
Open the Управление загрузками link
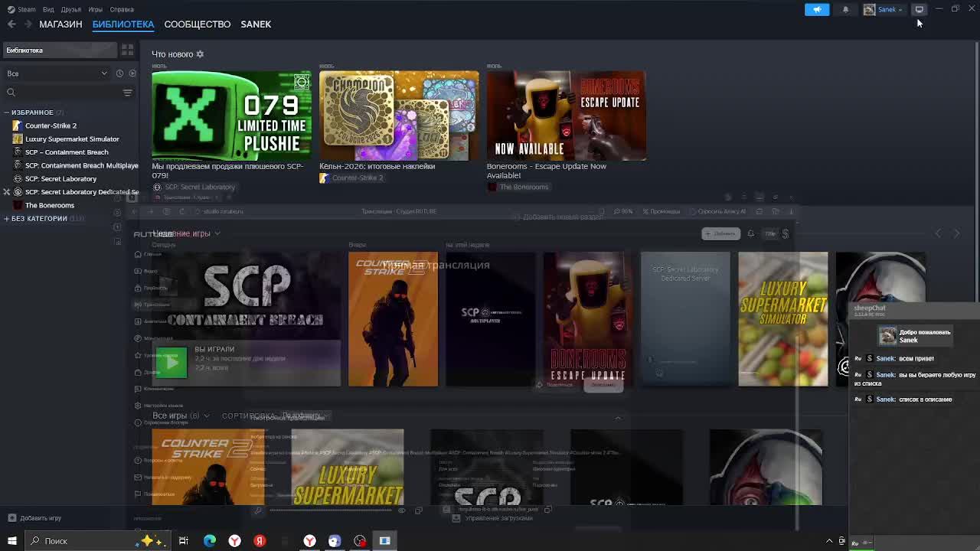tap(492, 518)
